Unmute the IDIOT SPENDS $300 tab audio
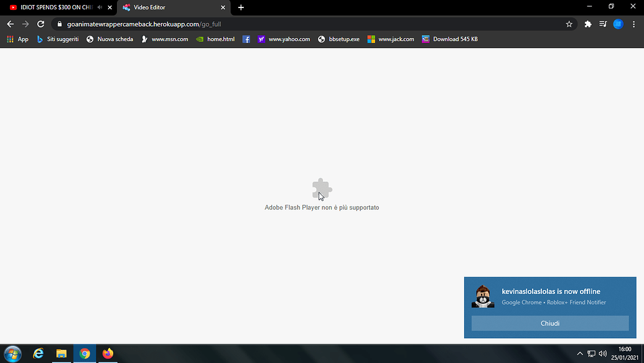Screen dimensions: 644x363 point(98,7)
